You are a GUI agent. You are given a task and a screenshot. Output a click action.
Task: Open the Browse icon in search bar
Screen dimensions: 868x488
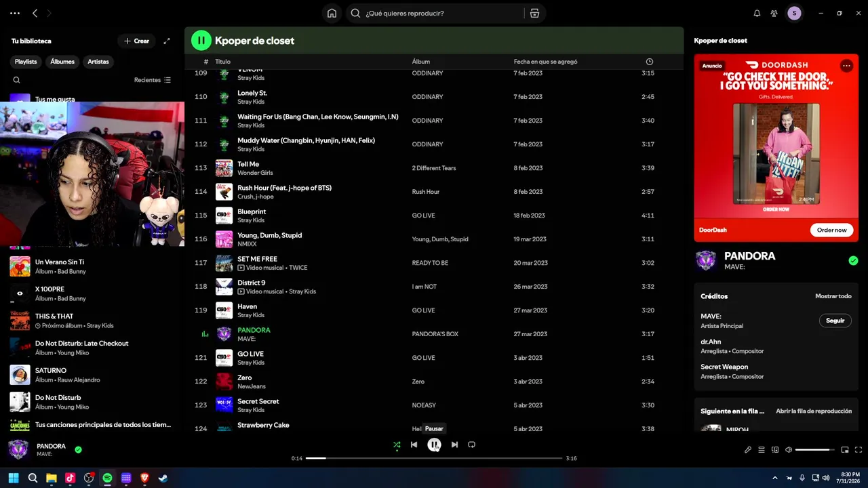[534, 13]
